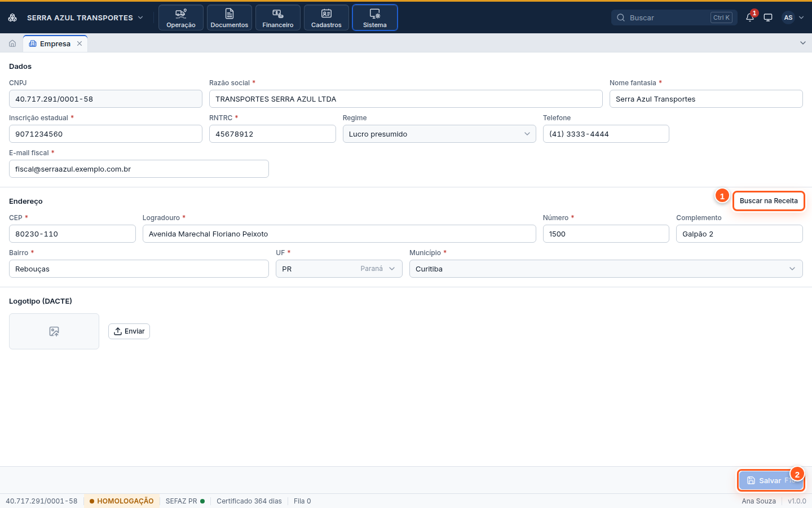Edit the E-mail fiscal field
Screen dimensions: 812x508
click(139, 169)
